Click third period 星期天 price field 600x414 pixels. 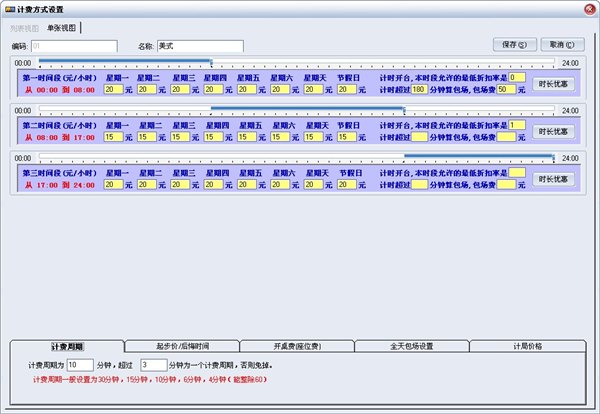point(313,184)
